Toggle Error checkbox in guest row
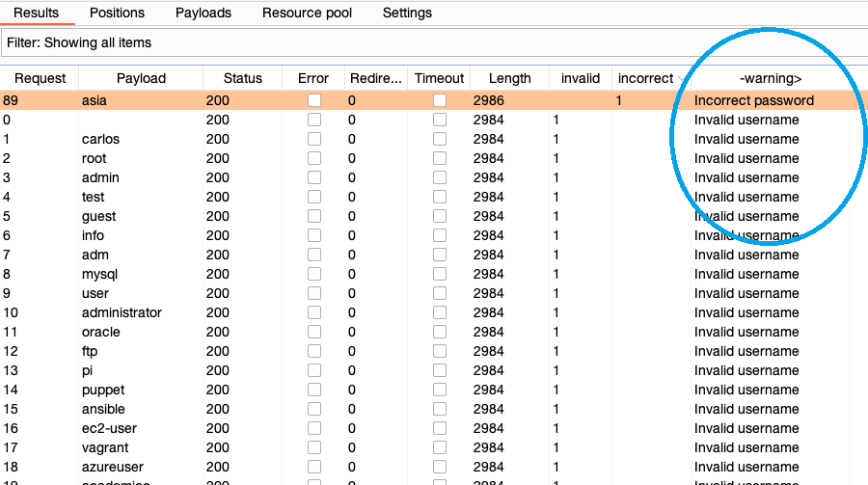This screenshot has height=485, width=868. 313,216
